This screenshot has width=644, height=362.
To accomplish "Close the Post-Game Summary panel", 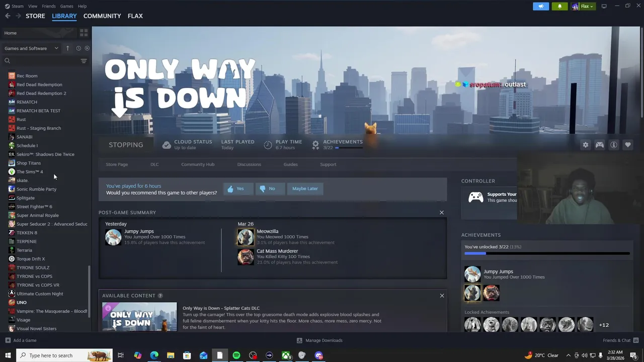I will pos(442,213).
